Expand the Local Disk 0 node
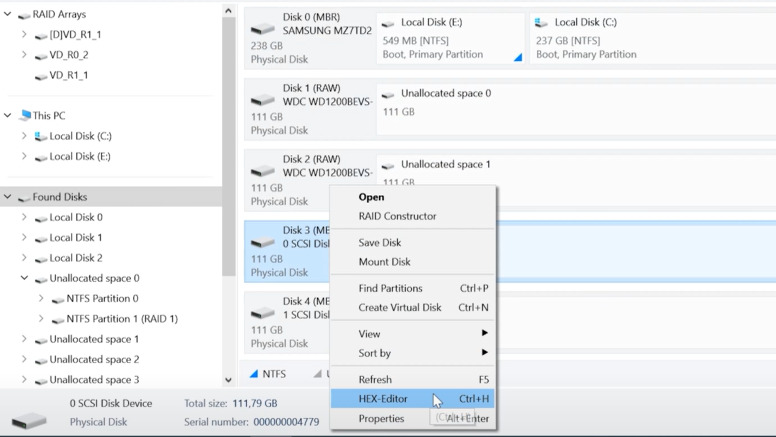 pos(24,217)
